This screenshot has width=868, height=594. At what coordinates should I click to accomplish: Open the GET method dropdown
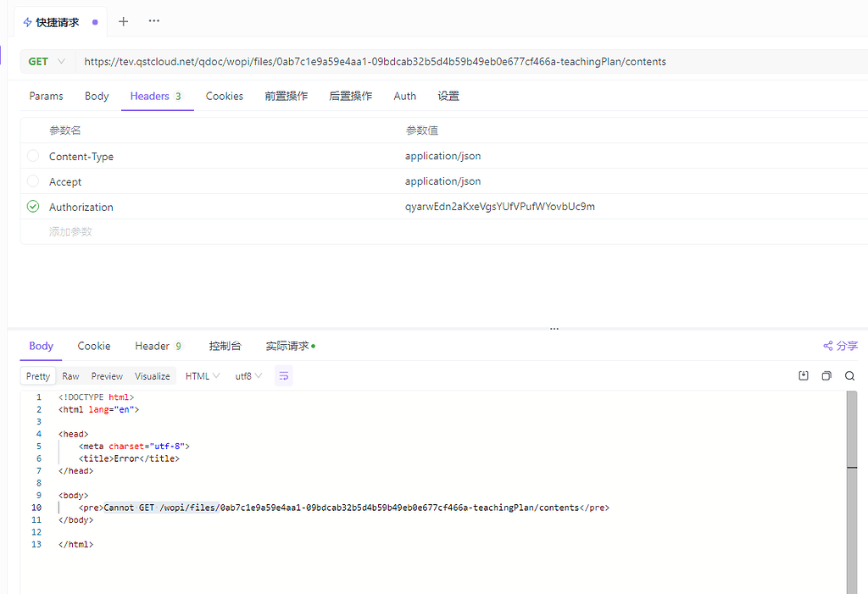46,61
